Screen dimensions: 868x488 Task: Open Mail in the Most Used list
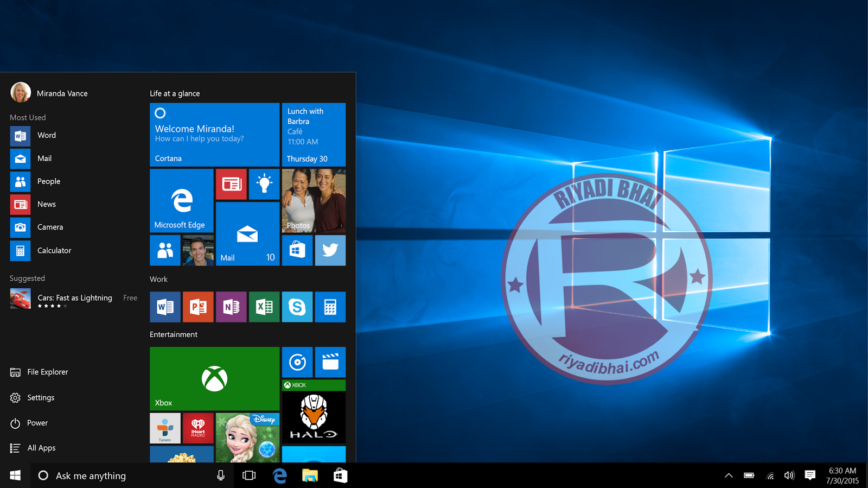[x=31, y=159]
